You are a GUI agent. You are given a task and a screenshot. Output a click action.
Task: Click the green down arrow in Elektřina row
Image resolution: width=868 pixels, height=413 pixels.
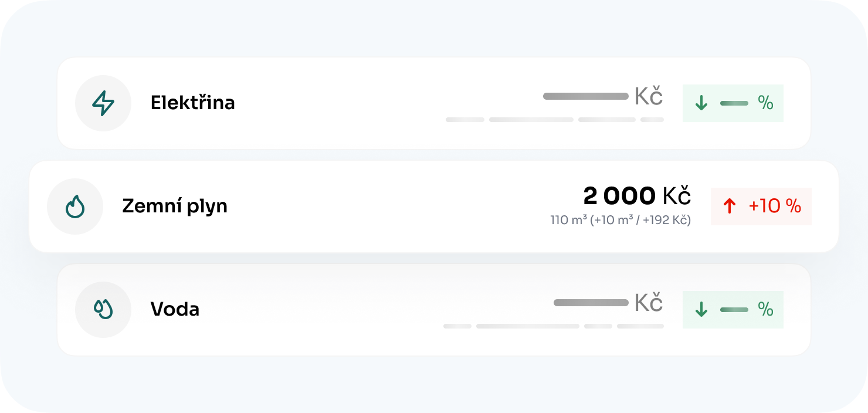[x=701, y=103]
